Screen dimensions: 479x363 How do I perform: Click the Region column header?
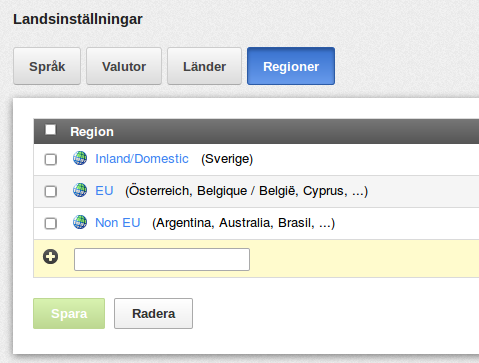[x=92, y=132]
